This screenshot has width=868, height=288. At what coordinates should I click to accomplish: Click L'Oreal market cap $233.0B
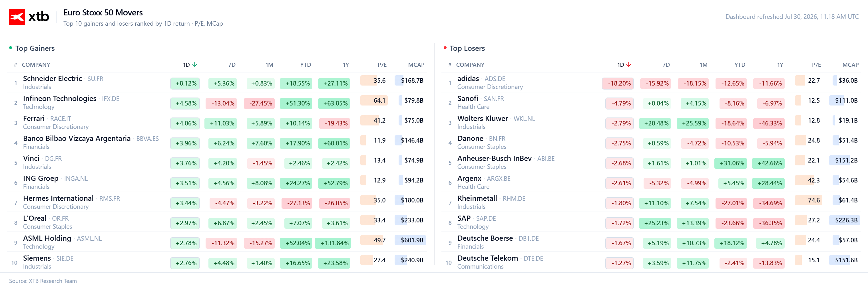412,220
